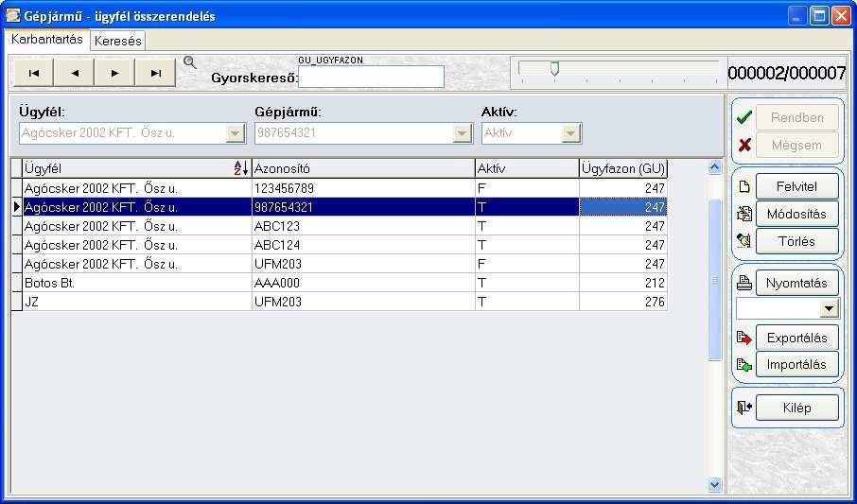Select the row with identifier 123456789

[x=339, y=188]
